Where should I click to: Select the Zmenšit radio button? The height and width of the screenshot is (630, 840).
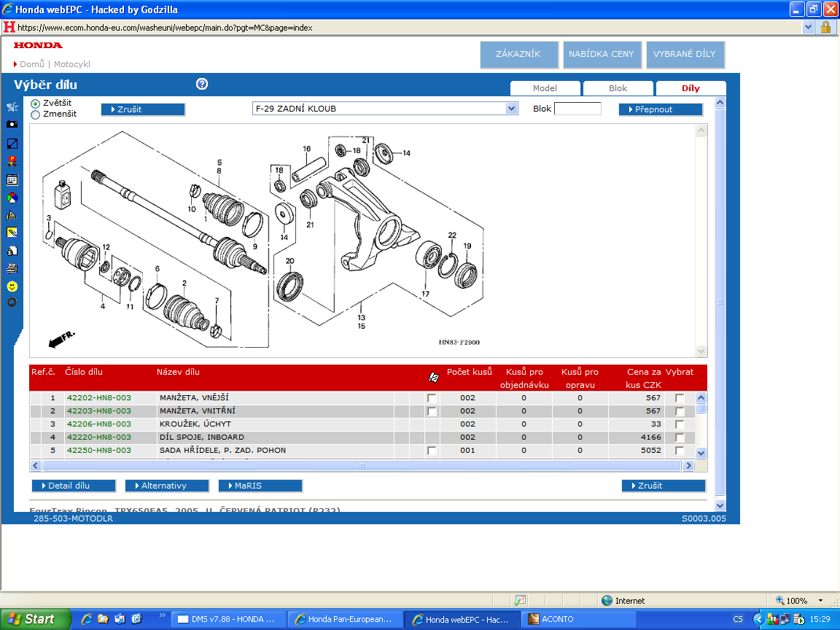point(35,114)
